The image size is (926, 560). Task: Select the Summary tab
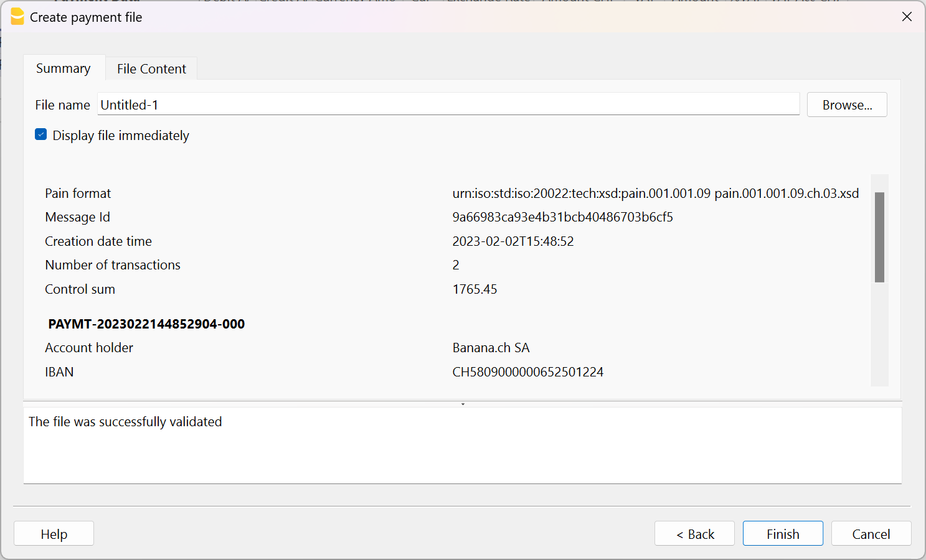pyautogui.click(x=63, y=68)
